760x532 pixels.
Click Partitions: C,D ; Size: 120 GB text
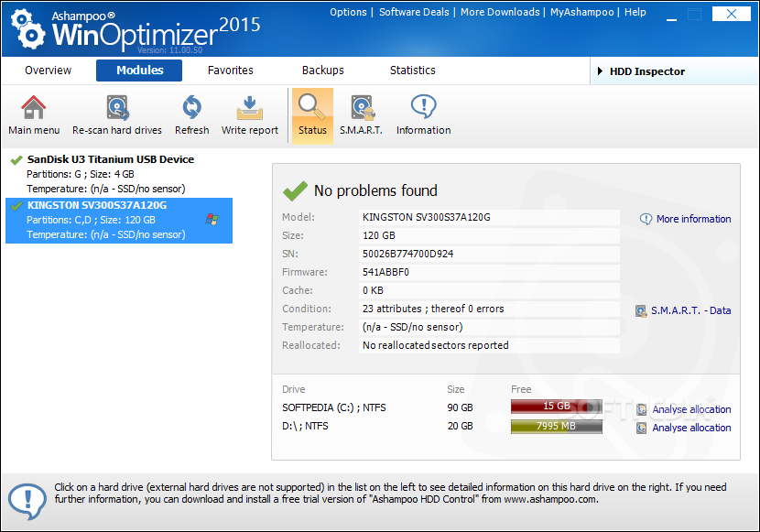point(92,220)
